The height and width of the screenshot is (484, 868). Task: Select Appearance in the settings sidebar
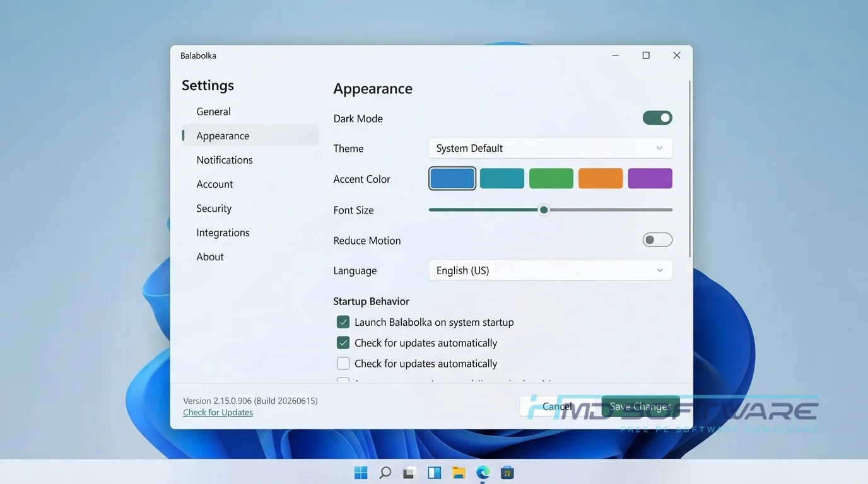coord(250,135)
